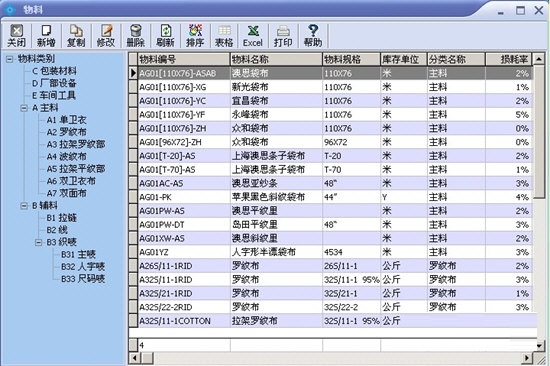This screenshot has height=366, width=550.
Task: Select row AG01YZ
Action: tap(335, 252)
